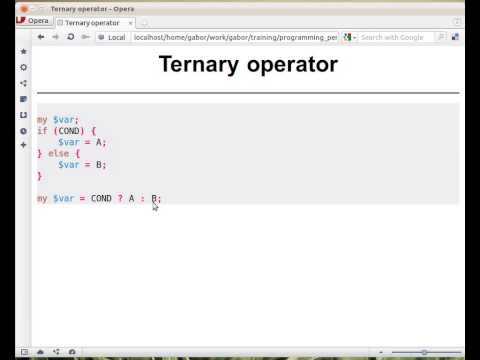
Task: Open the History clock panel in sidebar
Action: coord(23,131)
